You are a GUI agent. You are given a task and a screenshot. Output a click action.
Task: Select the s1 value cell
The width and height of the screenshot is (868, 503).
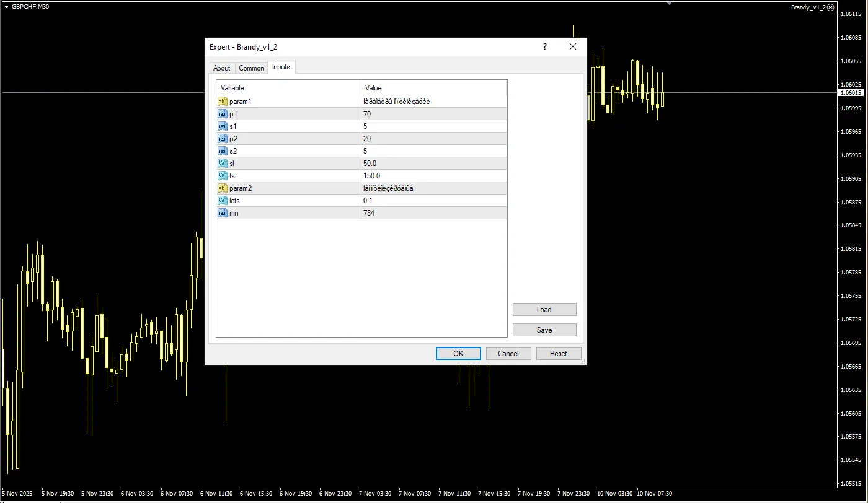[434, 126]
